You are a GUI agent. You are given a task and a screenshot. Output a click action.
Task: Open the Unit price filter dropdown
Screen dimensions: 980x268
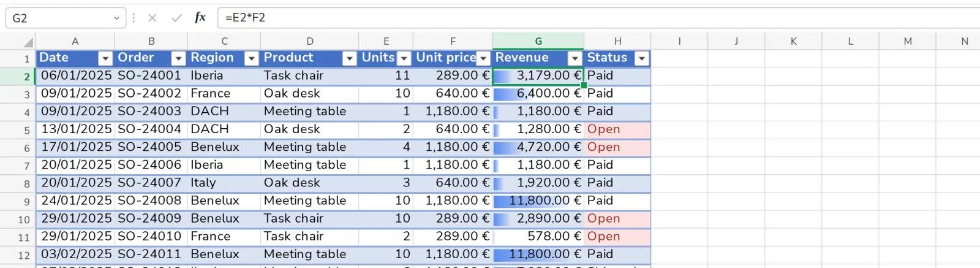483,58
